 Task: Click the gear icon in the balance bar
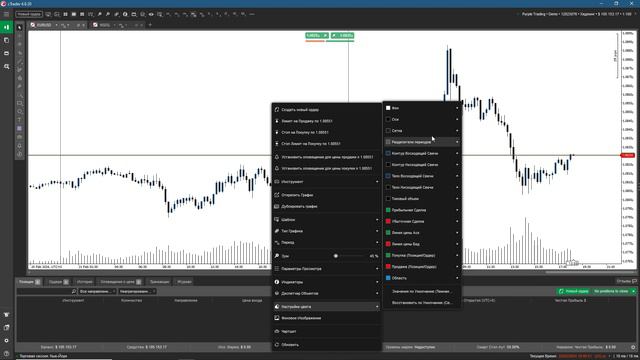[633, 347]
